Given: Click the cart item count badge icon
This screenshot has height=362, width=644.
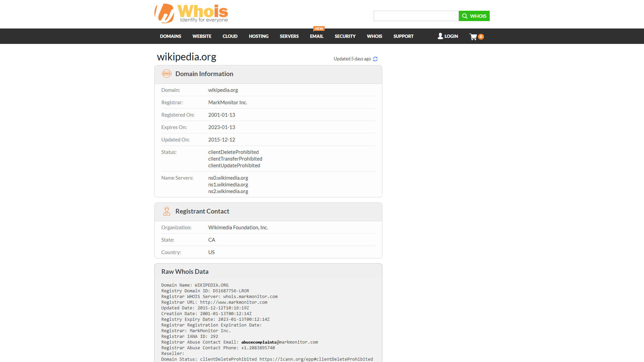Looking at the screenshot, I should [481, 36].
